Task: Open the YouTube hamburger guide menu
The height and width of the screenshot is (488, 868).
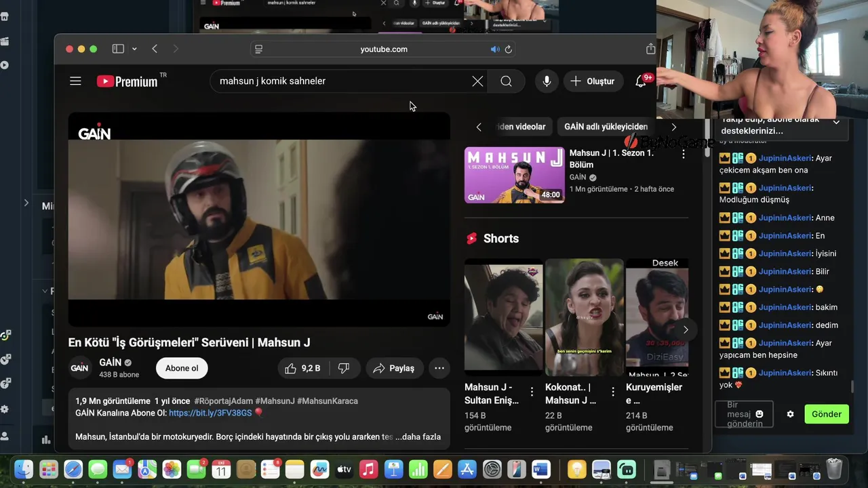Action: click(x=75, y=81)
